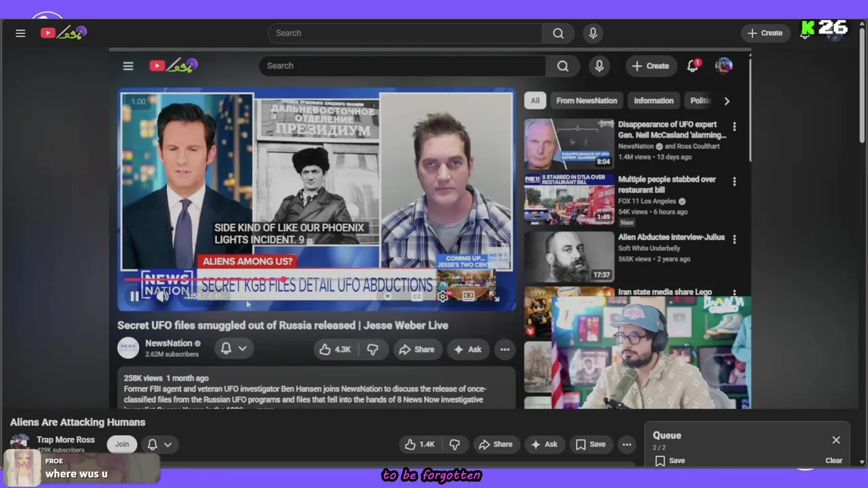Viewport: 868px width, 488px height.
Task: Open more actions next to outer Save
Action: pos(627,444)
